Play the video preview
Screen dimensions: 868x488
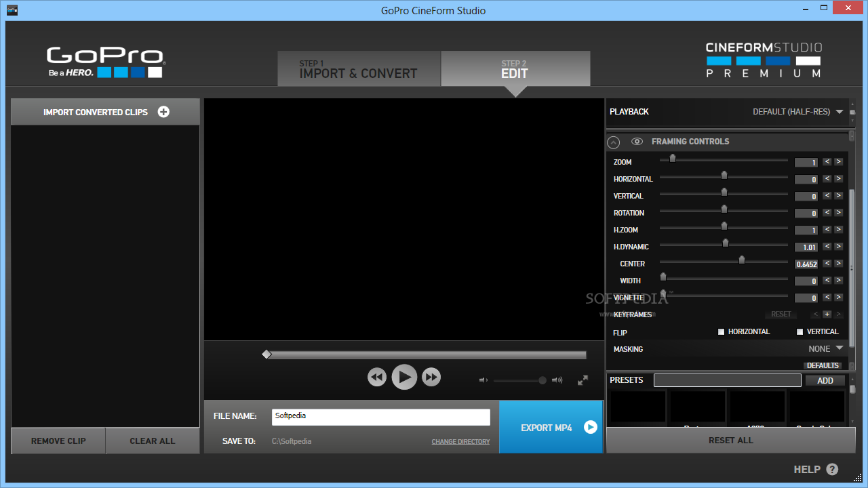(x=404, y=377)
